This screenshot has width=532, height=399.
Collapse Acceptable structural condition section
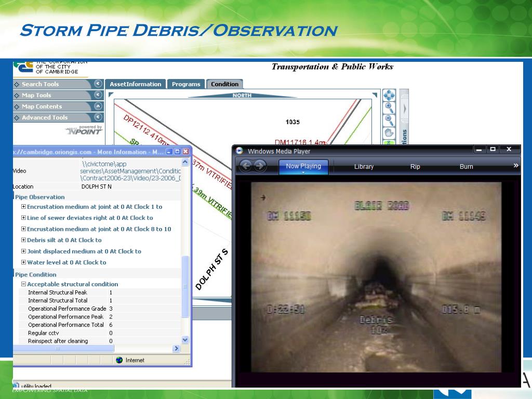[x=23, y=284]
